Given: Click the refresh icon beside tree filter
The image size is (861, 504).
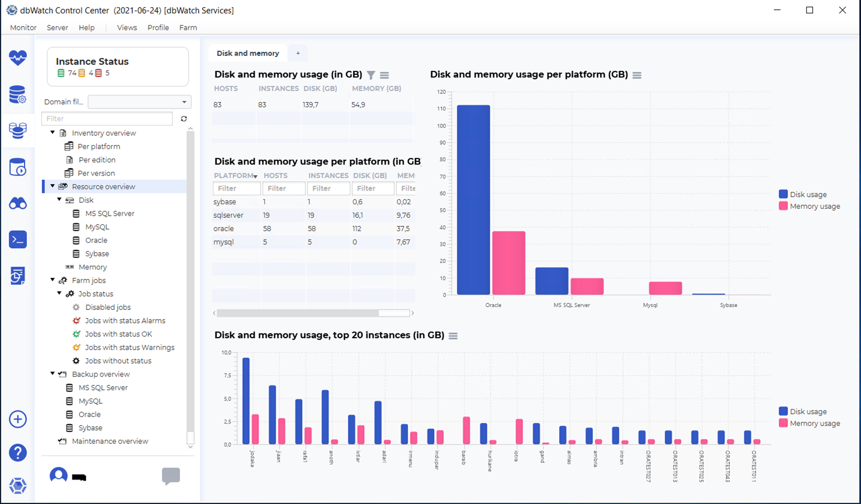Looking at the screenshot, I should [x=184, y=119].
